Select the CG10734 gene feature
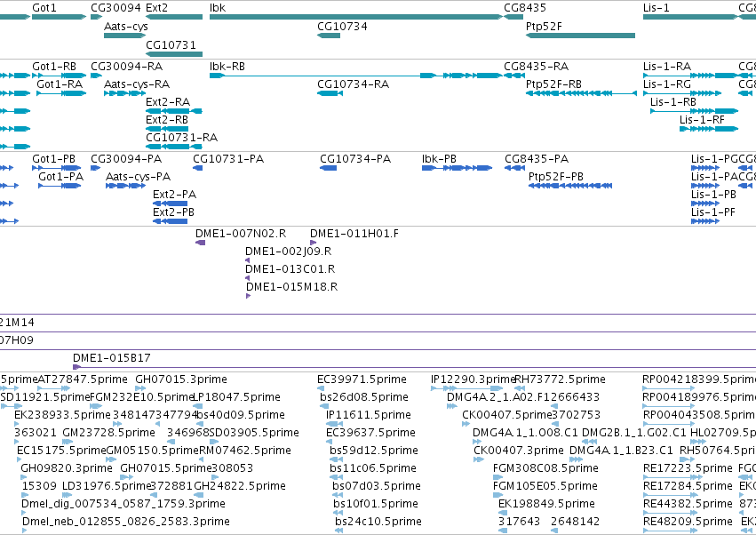756x535 pixels. click(x=329, y=36)
